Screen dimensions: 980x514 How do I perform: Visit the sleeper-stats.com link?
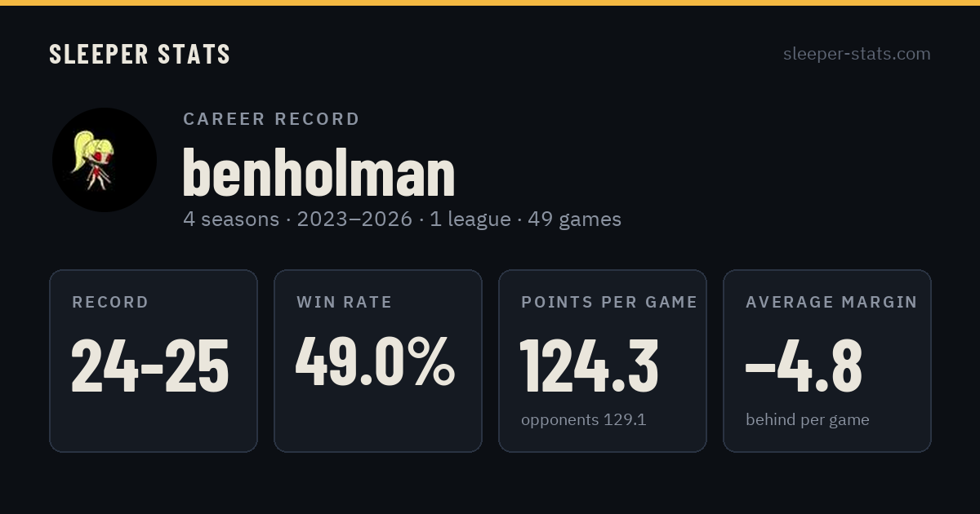[857, 54]
